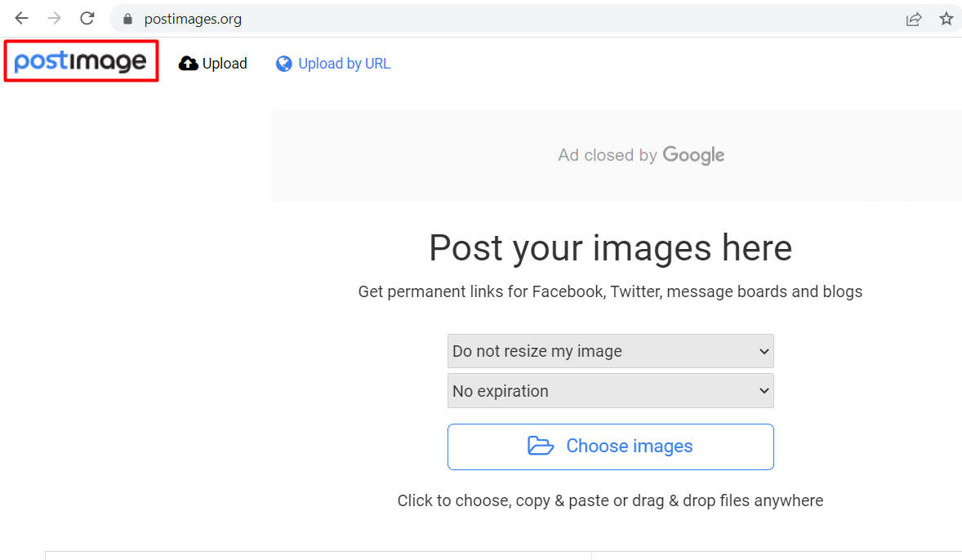The image size is (962, 560).
Task: Click the globe icon by Upload by URL
Action: coord(283,64)
